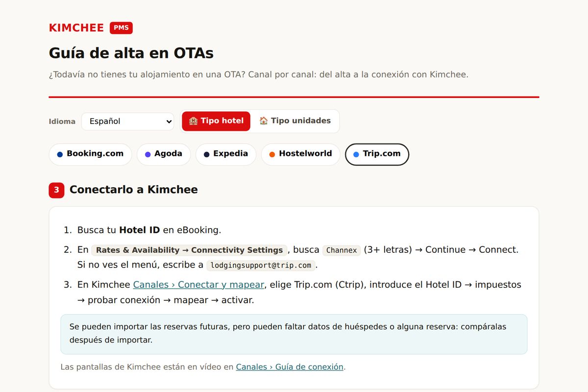Image resolution: width=588 pixels, height=392 pixels.
Task: Click the note about importing future reservations
Action: pos(294,334)
